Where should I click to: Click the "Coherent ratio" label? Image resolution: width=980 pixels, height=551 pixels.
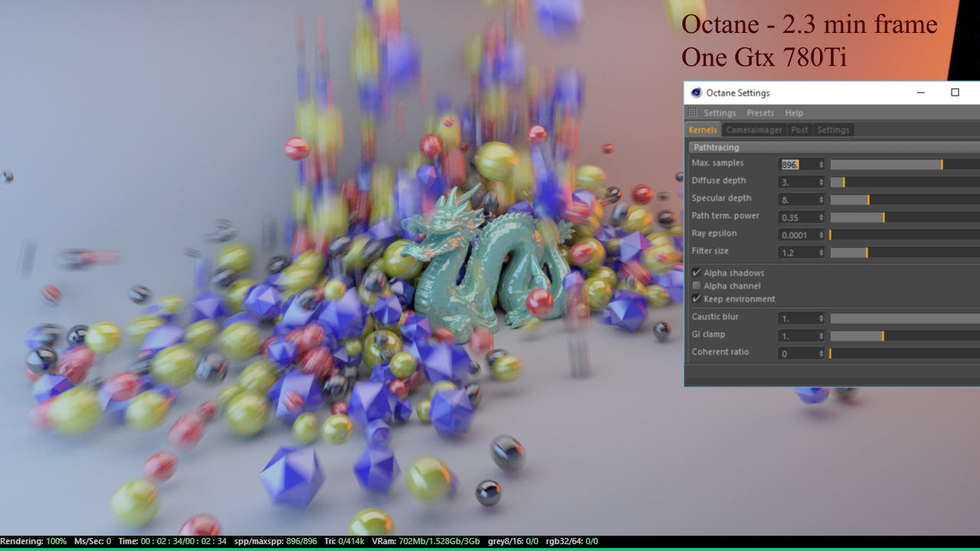point(720,352)
